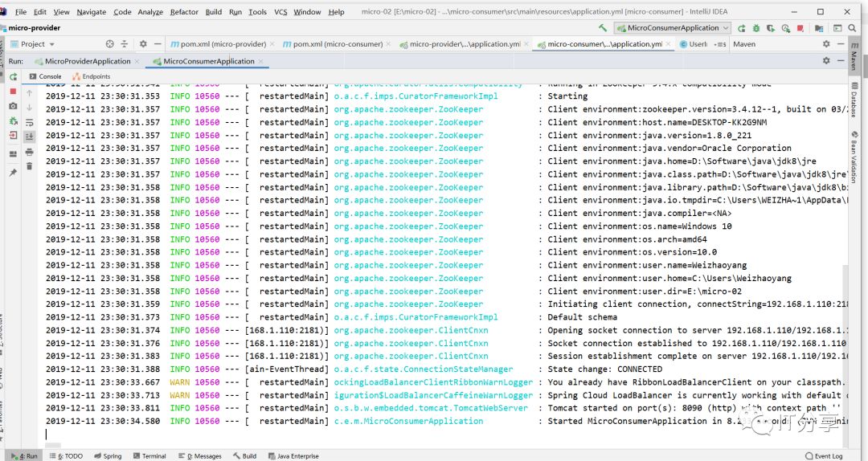Open the Spring tool window

(108, 456)
